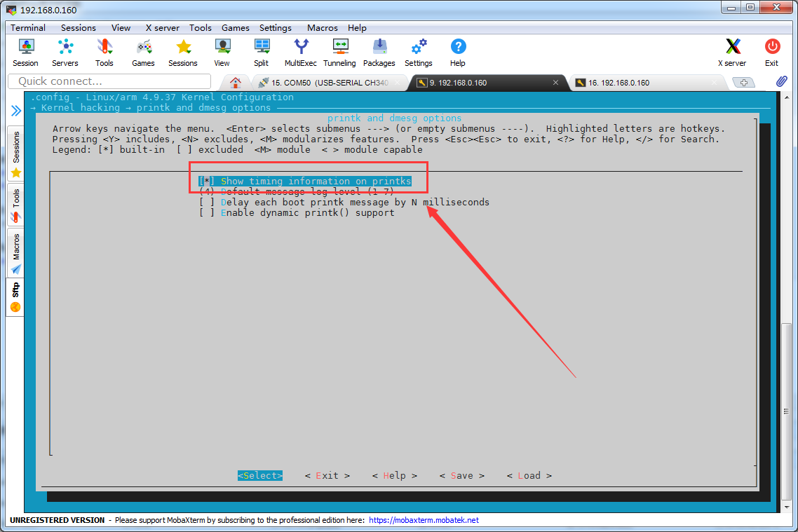798x532 pixels.
Task: Toggle Delay each boot printk message option
Action: tap(344, 203)
